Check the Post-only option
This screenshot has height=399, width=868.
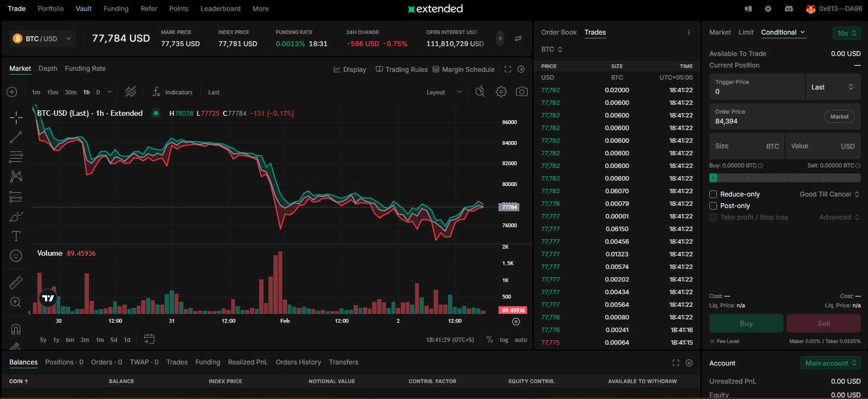(713, 206)
